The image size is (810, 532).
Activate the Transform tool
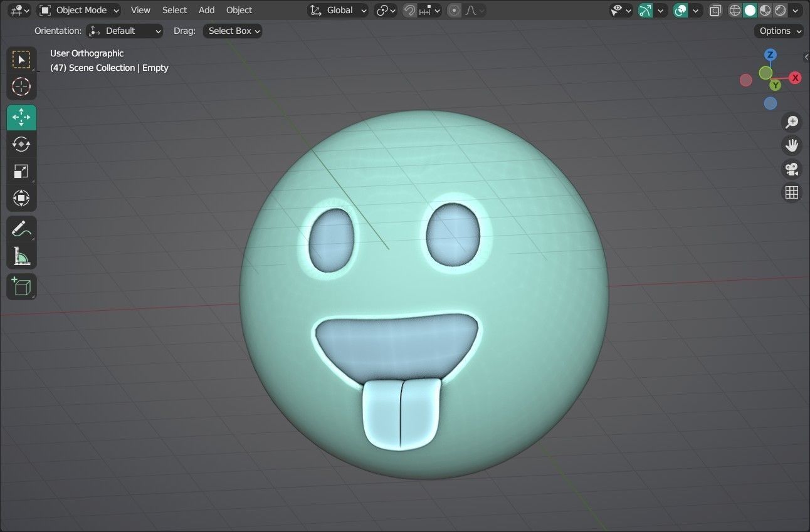click(21, 198)
